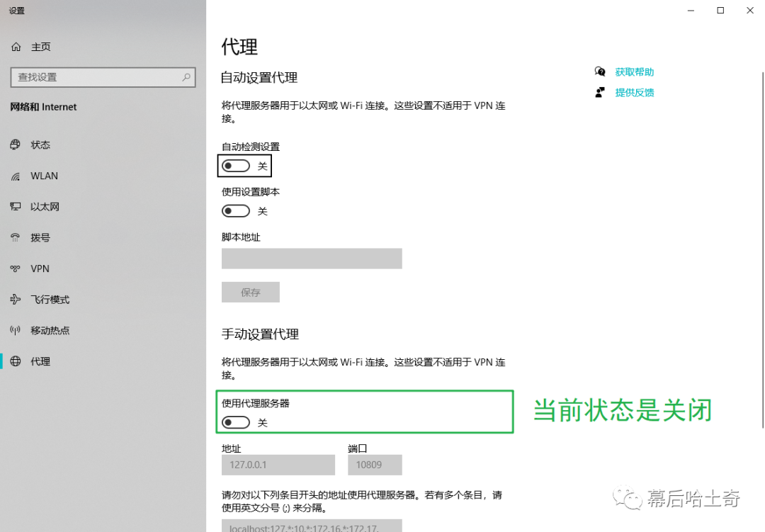Open the WLAN wifi icon
Viewport: 765px width, 532px height.
click(x=16, y=176)
